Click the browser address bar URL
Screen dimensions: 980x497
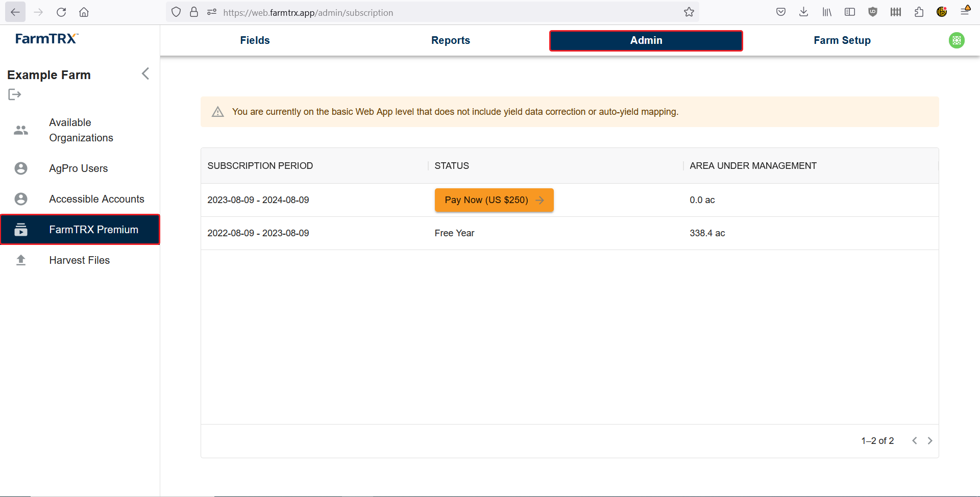308,13
